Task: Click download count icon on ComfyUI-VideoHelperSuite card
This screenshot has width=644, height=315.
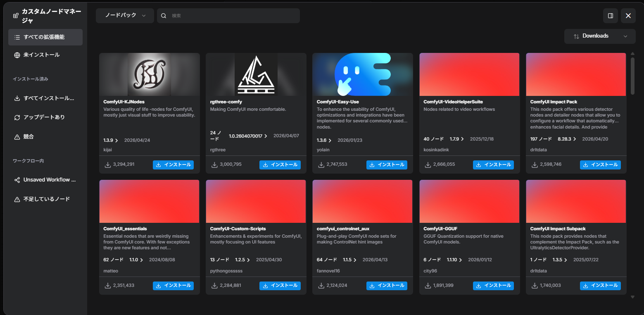Action: [428, 165]
